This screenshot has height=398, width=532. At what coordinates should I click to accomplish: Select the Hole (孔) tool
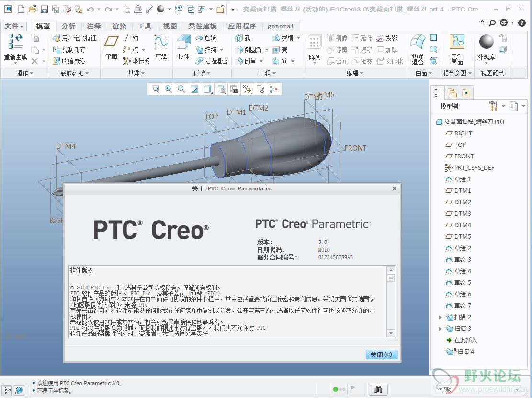pyautogui.click(x=243, y=38)
